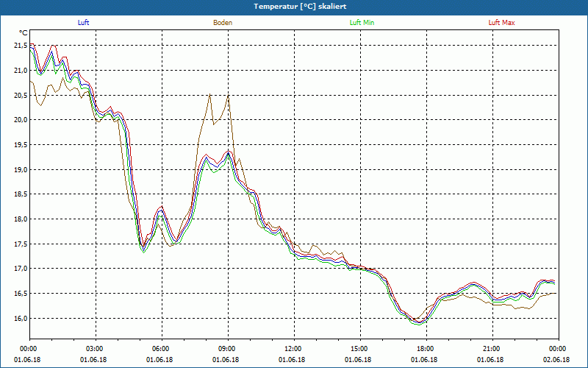Click the 21,5 y-axis value

tap(21, 46)
